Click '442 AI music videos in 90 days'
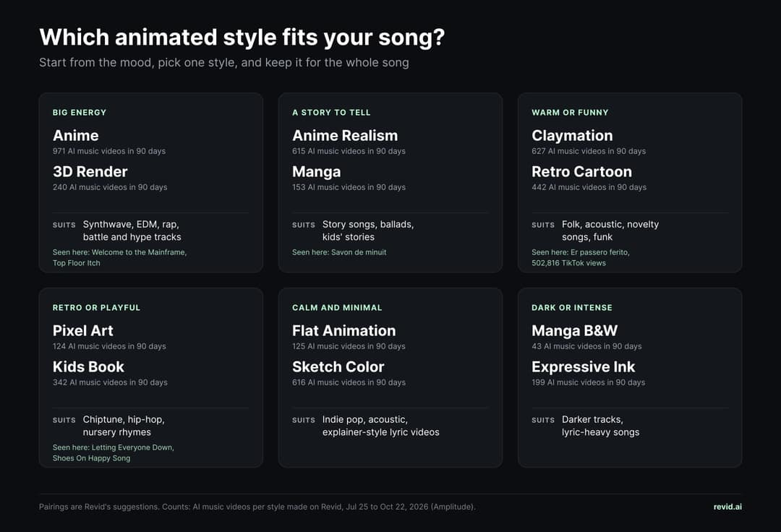Image resolution: width=781 pixels, height=532 pixels. pyautogui.click(x=589, y=187)
